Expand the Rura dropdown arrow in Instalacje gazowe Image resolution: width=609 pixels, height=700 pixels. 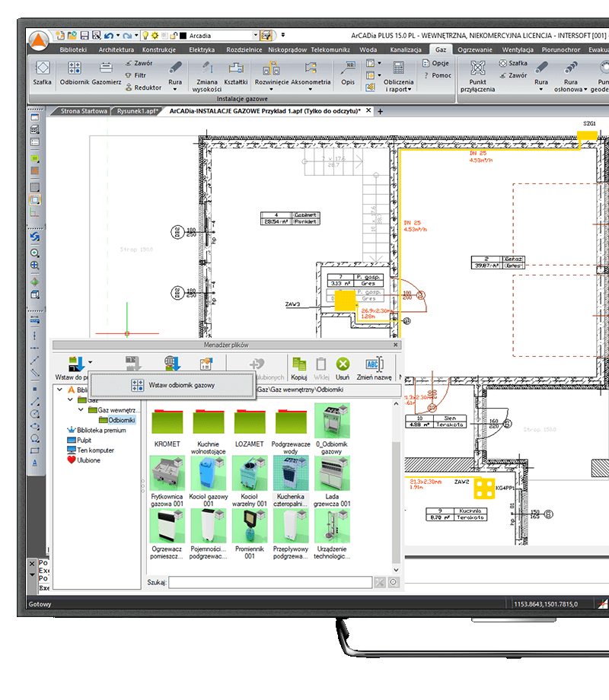(174, 89)
